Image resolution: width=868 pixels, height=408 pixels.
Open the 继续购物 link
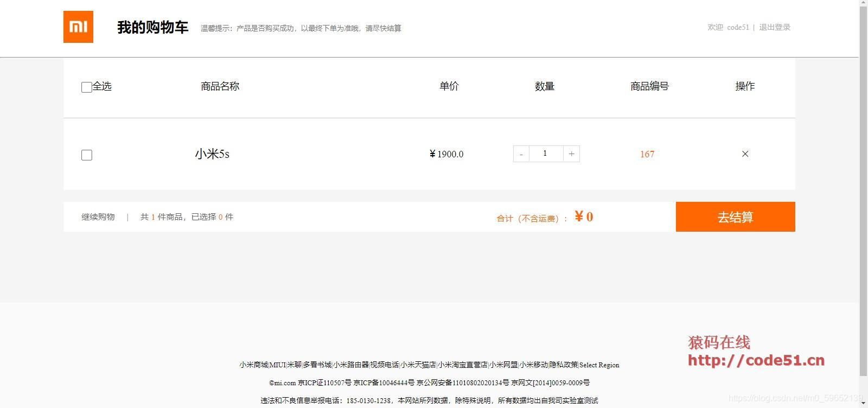[98, 217]
